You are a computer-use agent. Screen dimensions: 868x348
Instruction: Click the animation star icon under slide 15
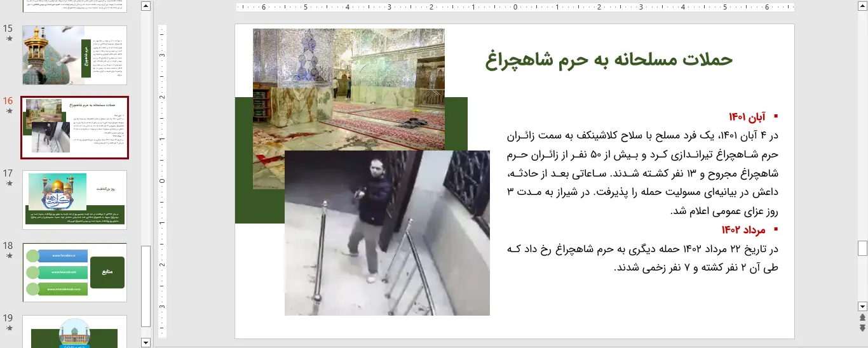9,38
